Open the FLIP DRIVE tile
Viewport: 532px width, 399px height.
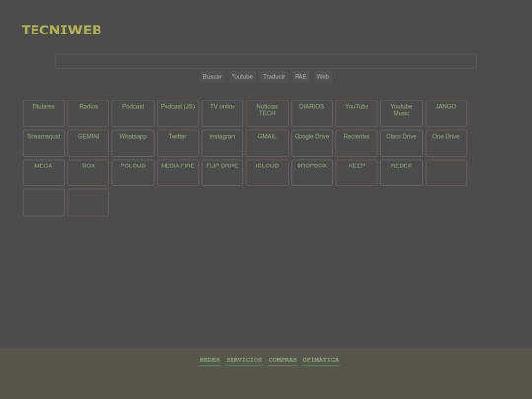tap(223, 172)
